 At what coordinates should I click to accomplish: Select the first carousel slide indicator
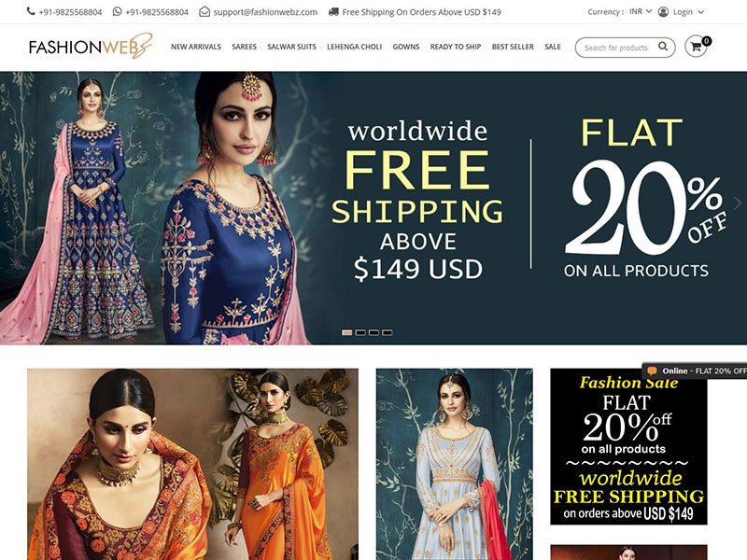pos(347,332)
